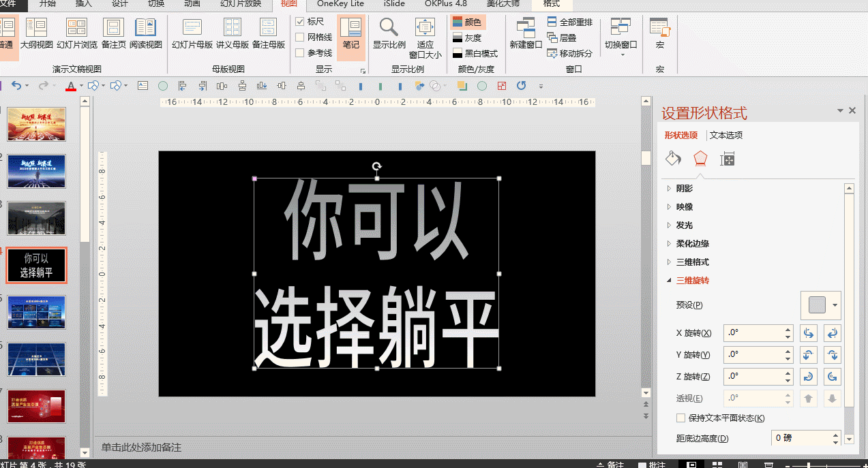
Task: Open Fill & Line paint bucket icon
Action: (673, 159)
